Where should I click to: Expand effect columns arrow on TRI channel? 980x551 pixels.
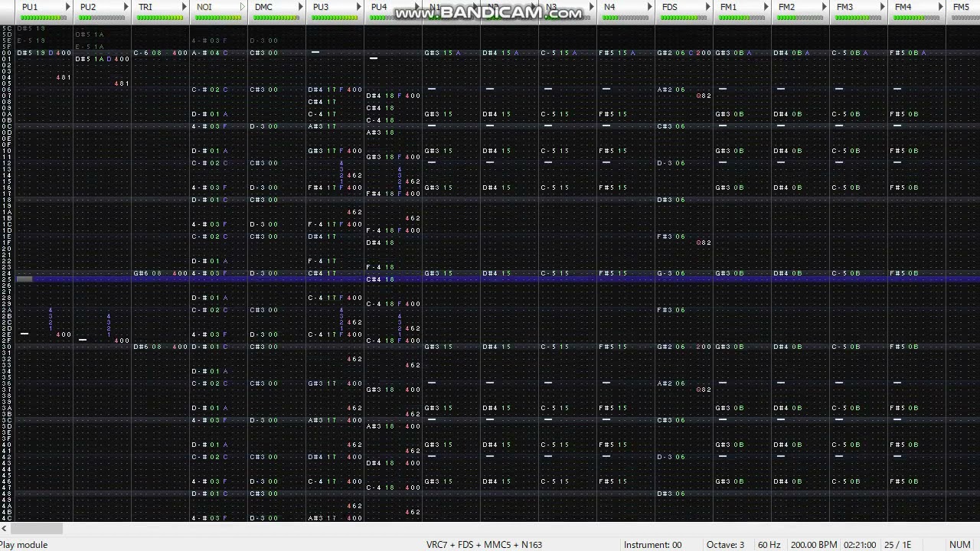click(185, 7)
